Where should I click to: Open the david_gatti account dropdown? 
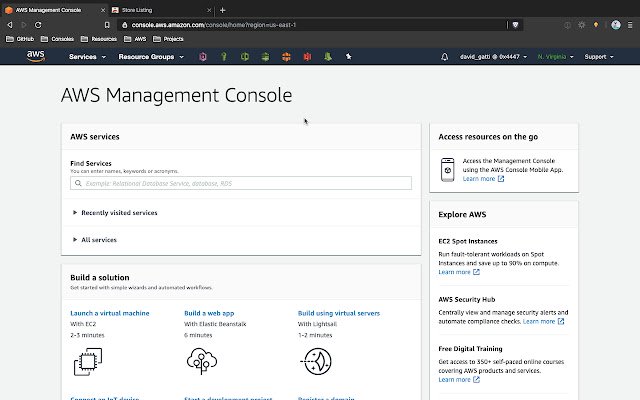(x=493, y=57)
